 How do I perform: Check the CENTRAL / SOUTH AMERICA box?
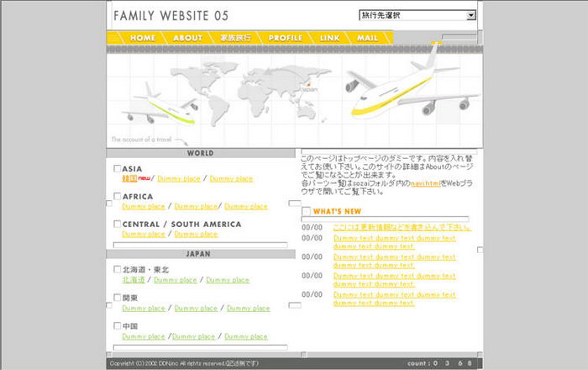point(117,225)
